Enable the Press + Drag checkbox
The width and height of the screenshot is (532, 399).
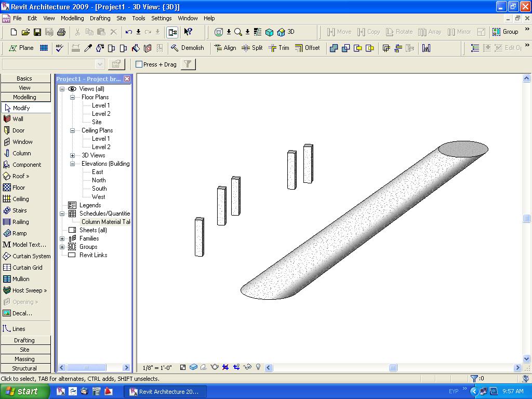[x=139, y=64]
